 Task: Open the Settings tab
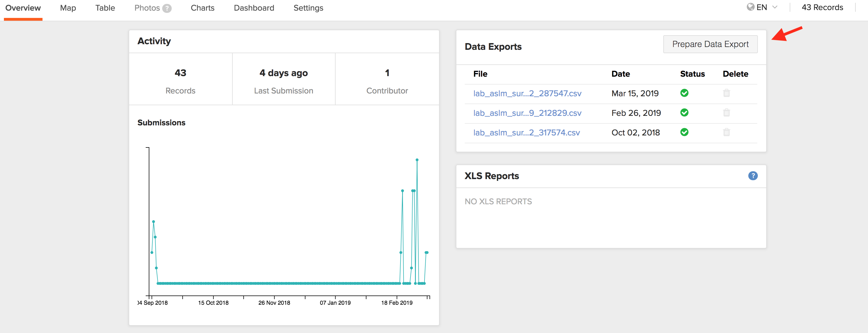(x=308, y=8)
